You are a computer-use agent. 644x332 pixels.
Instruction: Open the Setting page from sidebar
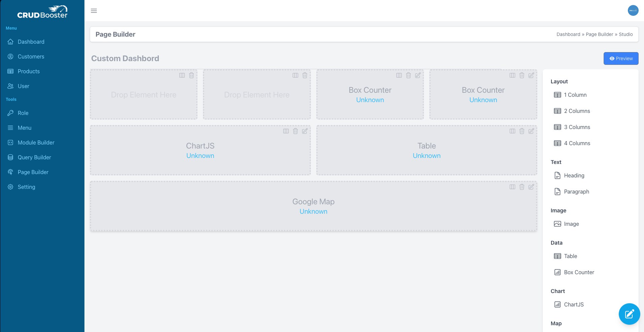26,187
